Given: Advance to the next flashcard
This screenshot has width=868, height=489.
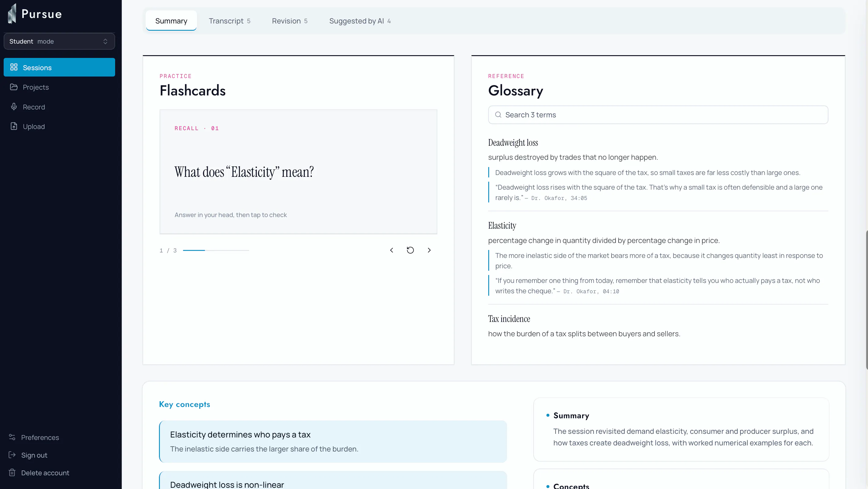Looking at the screenshot, I should pos(429,250).
